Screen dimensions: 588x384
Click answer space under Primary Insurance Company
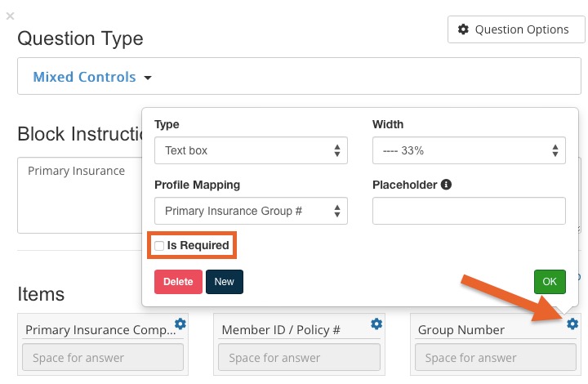103,357
